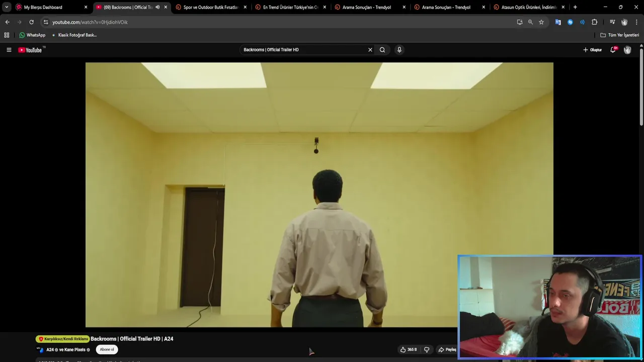Click the Karşılıksız/Kendi Reklamı badge
The image size is (644, 362).
click(x=63, y=339)
